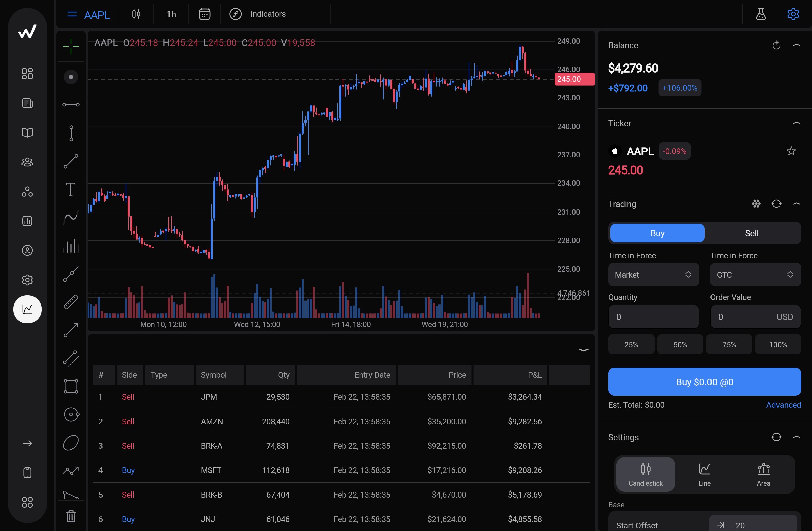Open the profile account icon in sidebar
Screen dimensions: 812x531
click(27, 250)
